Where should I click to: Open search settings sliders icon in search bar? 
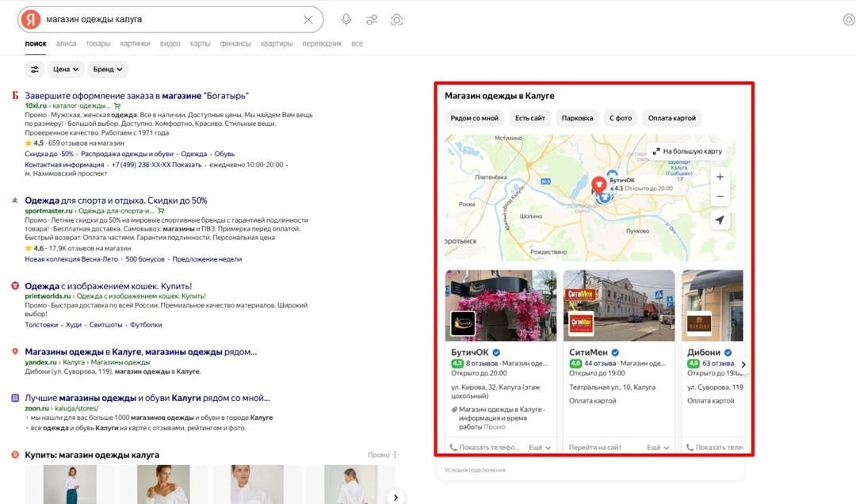point(372,20)
